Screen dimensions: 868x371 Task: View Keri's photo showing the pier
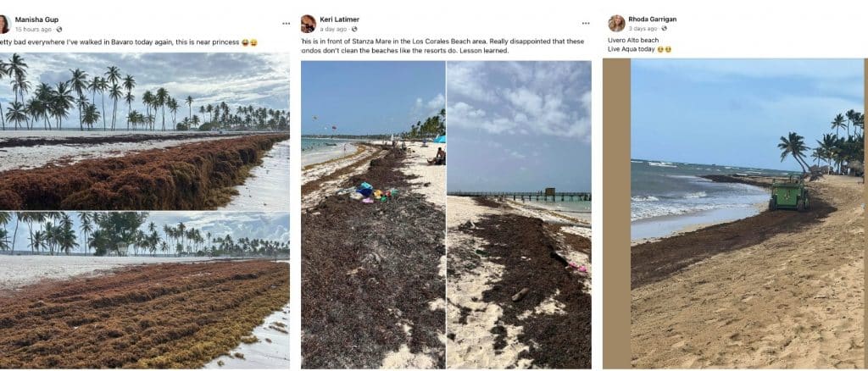point(519,214)
